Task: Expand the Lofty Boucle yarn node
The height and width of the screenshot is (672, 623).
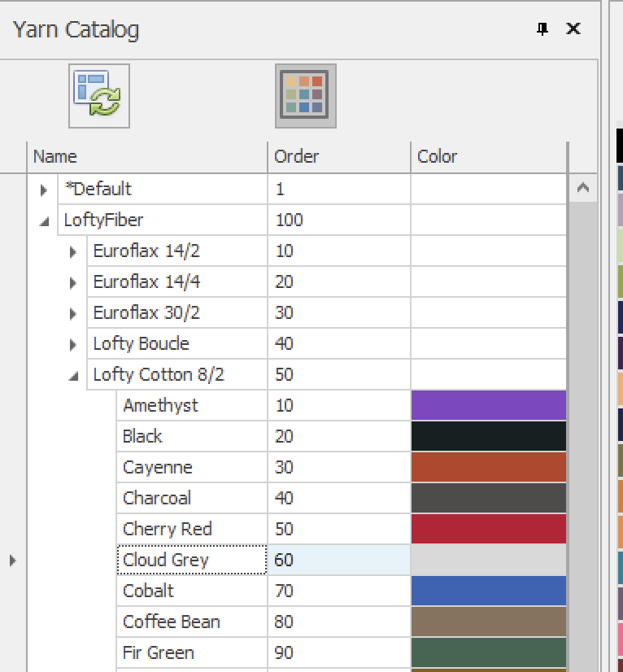Action: pos(73,344)
